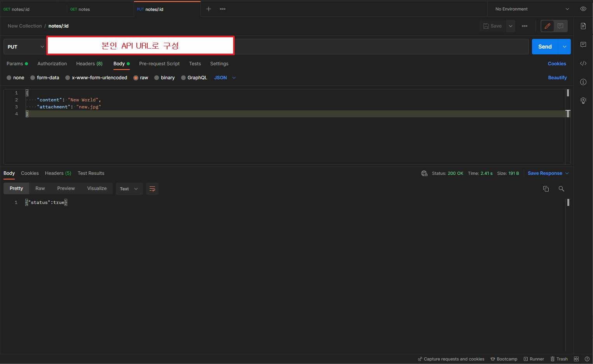Image resolution: width=593 pixels, height=364 pixels.
Task: Click the Beautify link
Action: pos(557,78)
